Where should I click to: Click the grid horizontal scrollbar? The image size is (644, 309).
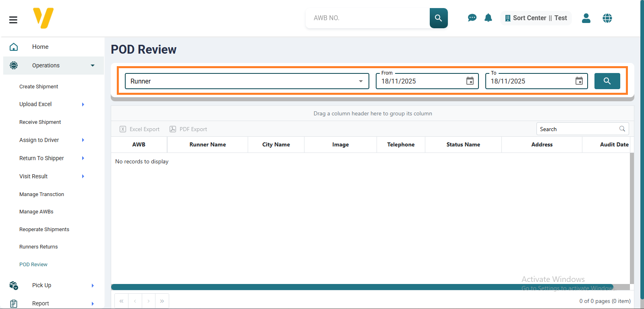[x=362, y=287]
